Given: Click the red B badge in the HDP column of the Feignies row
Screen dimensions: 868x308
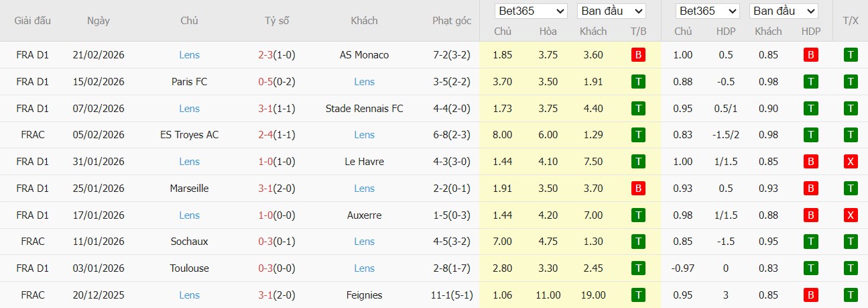Looking at the screenshot, I should click(x=811, y=295).
